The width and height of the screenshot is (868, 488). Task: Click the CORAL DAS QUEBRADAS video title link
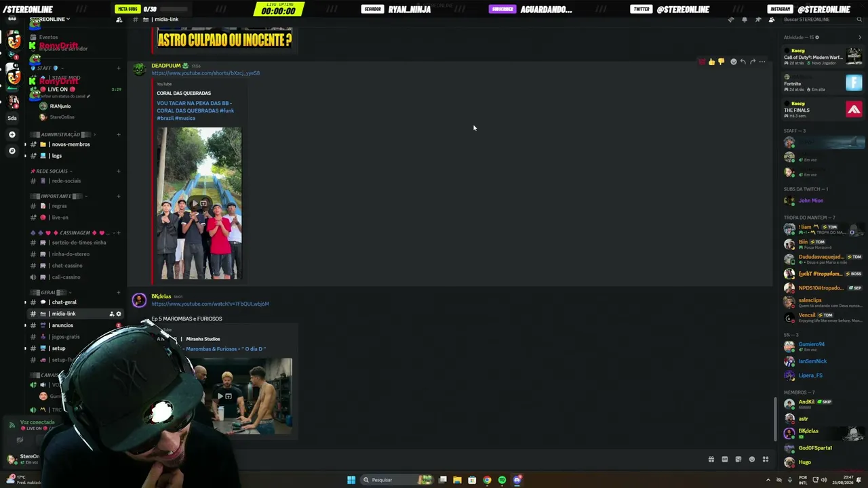click(195, 110)
